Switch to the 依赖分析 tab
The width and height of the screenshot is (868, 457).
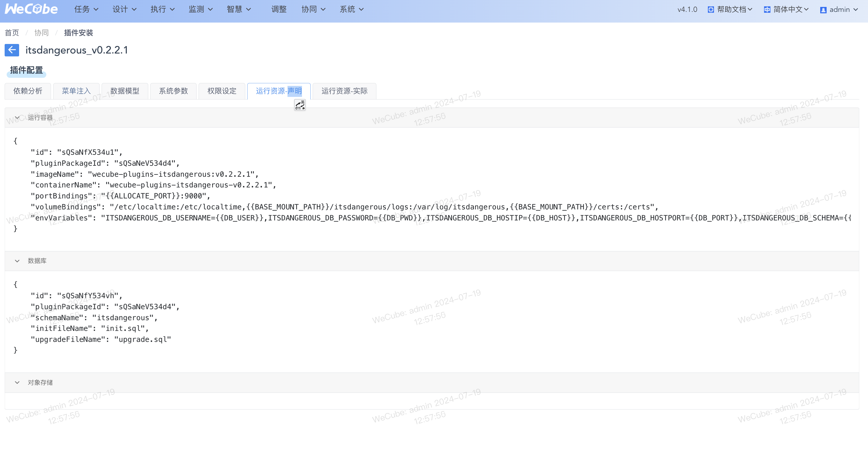[28, 91]
